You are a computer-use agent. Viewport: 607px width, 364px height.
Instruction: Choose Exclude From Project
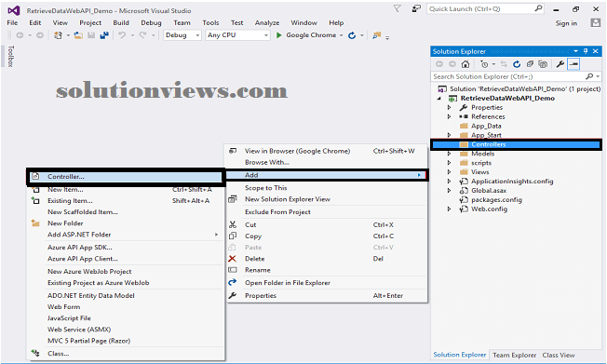[x=326, y=212]
